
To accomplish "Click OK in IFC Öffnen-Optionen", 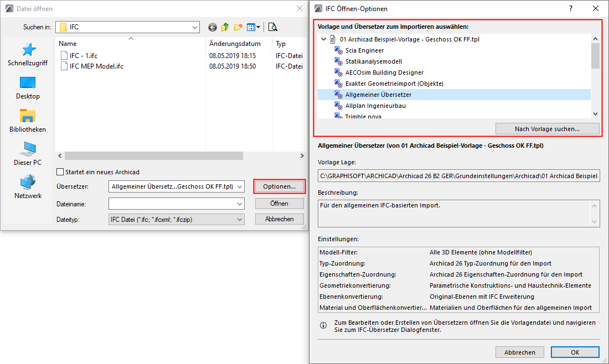I will pos(575,352).
